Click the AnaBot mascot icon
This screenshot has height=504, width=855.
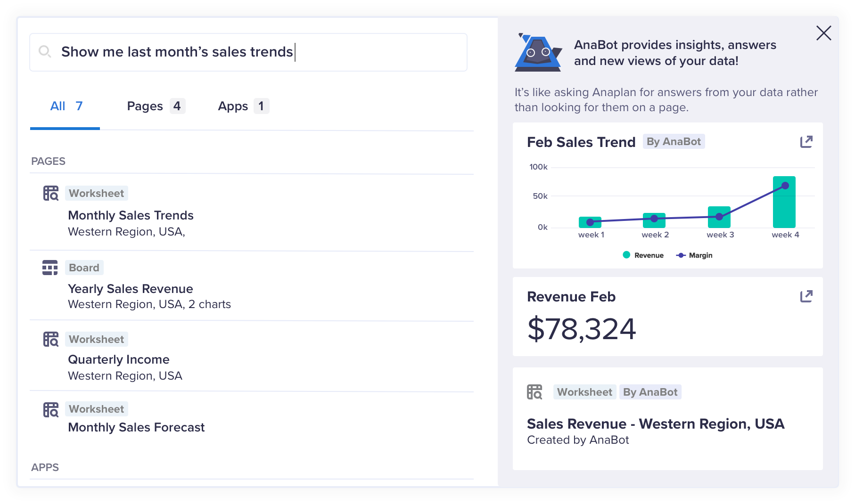pyautogui.click(x=538, y=52)
